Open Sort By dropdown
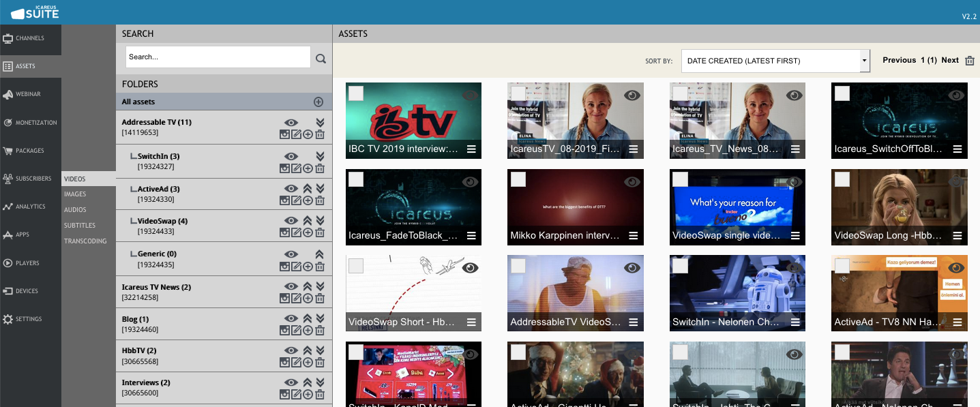This screenshot has width=980, height=407. point(775,61)
